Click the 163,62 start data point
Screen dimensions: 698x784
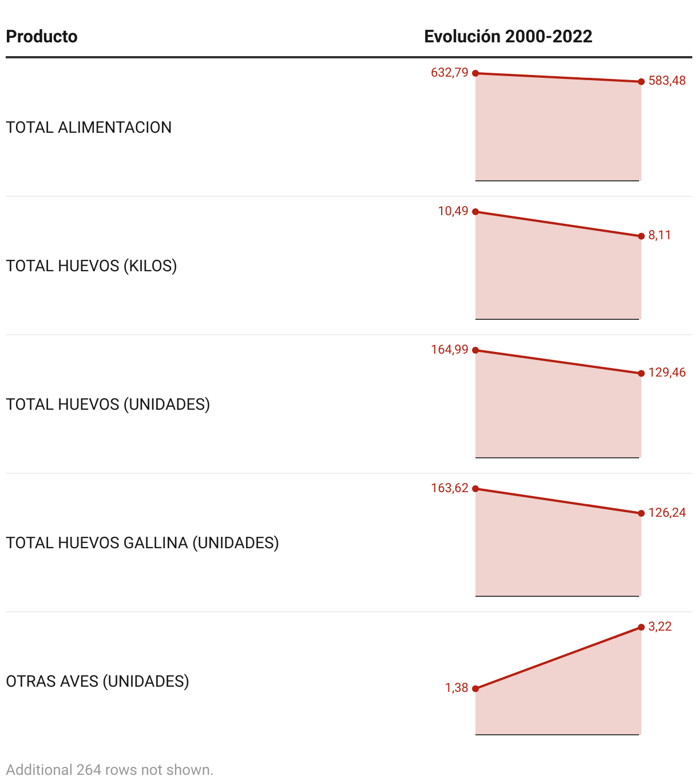475,489
